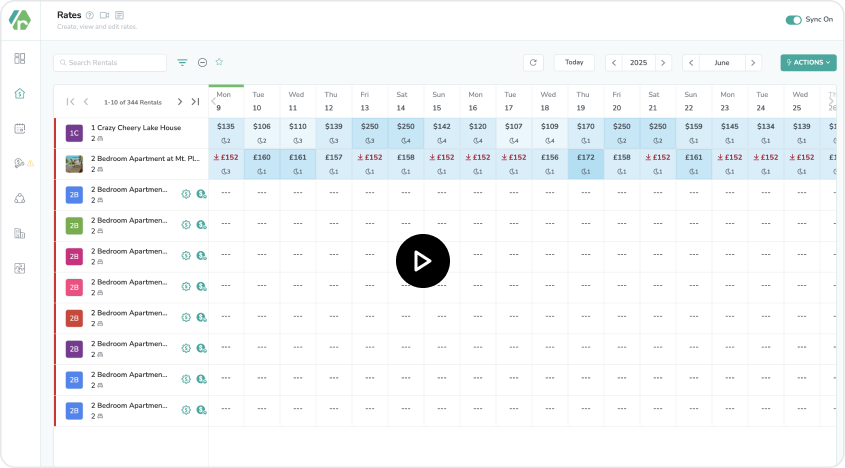Open the calendar icon in left sidebar

click(x=19, y=128)
